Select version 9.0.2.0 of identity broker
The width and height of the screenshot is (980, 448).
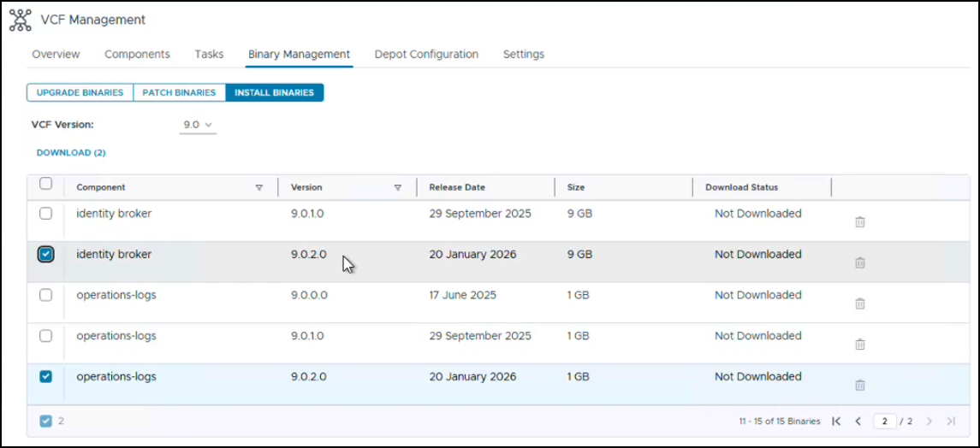[309, 254]
